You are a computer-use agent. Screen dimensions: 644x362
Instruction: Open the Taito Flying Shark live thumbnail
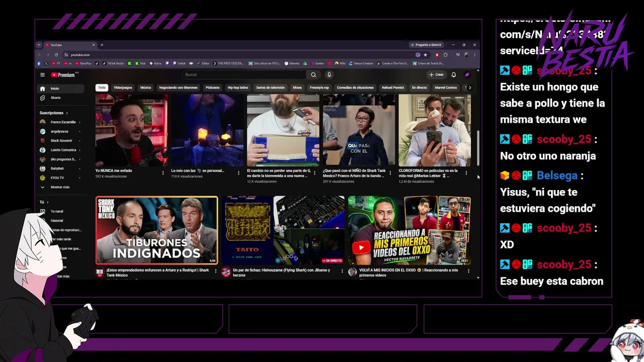point(283,230)
